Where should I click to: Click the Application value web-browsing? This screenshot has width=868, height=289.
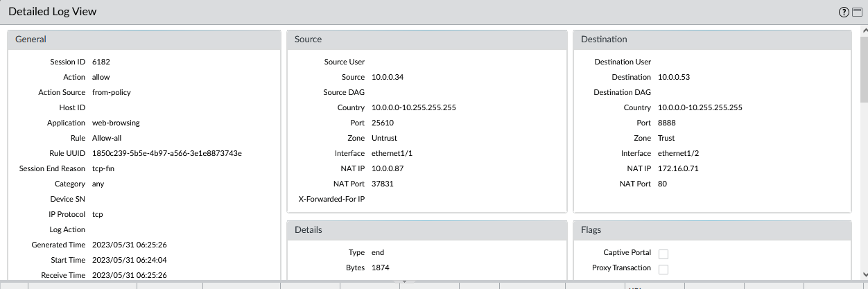pos(116,123)
